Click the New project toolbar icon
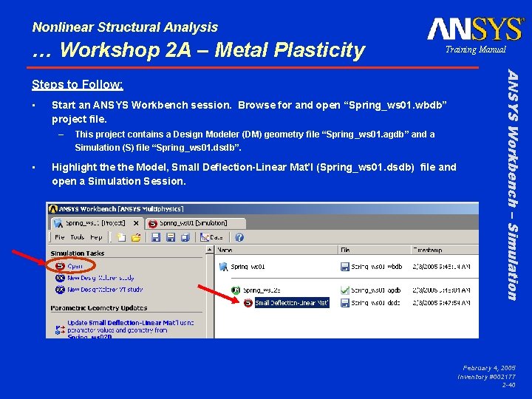 [x=121, y=237]
